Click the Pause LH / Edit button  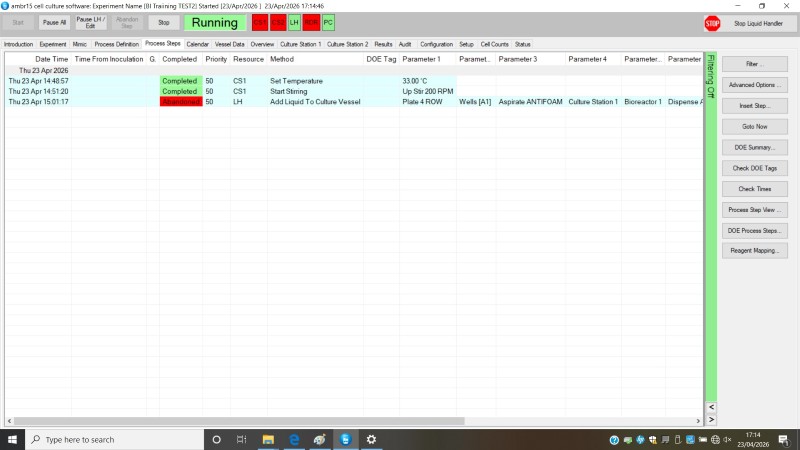[90, 22]
